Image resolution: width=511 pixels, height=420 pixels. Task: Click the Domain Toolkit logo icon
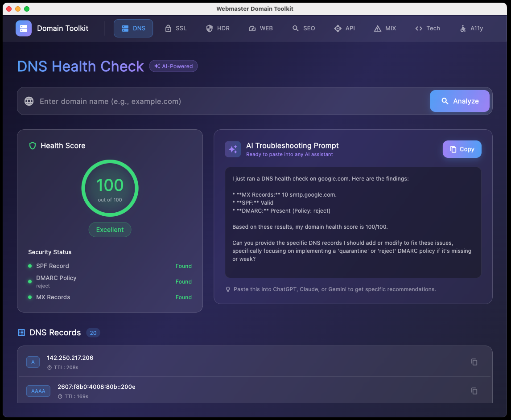[23, 28]
